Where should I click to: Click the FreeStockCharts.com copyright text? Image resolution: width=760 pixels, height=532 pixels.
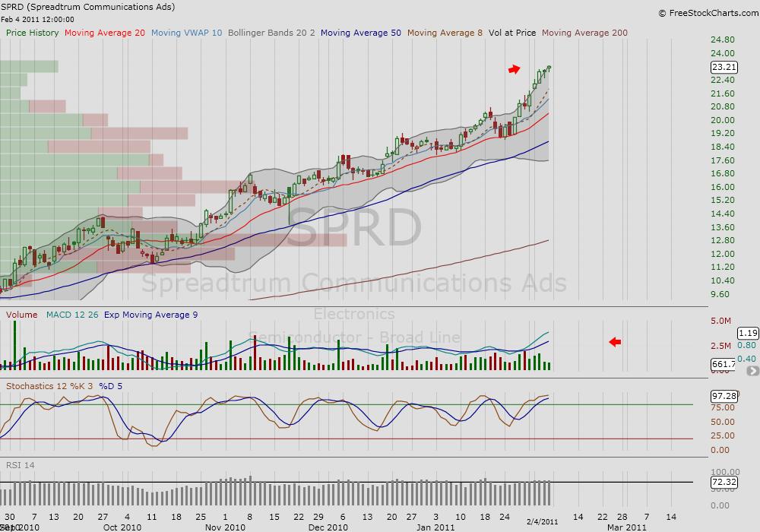(708, 13)
